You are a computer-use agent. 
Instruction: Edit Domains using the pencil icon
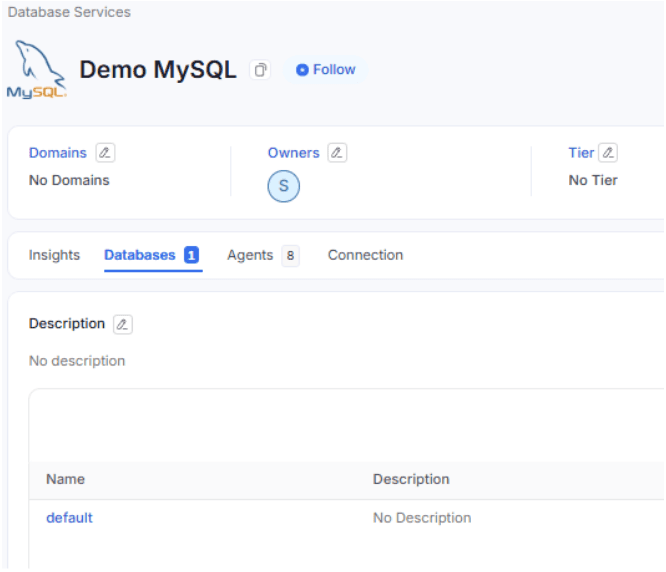105,153
